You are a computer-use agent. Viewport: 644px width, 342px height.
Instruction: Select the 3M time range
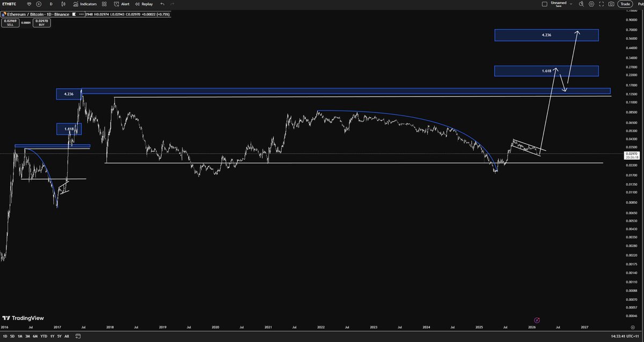click(27, 337)
